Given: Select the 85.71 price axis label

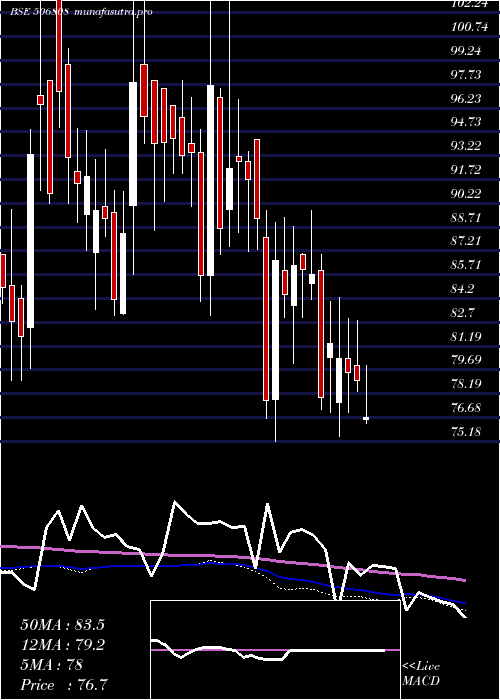Looking at the screenshot, I should (466, 265).
